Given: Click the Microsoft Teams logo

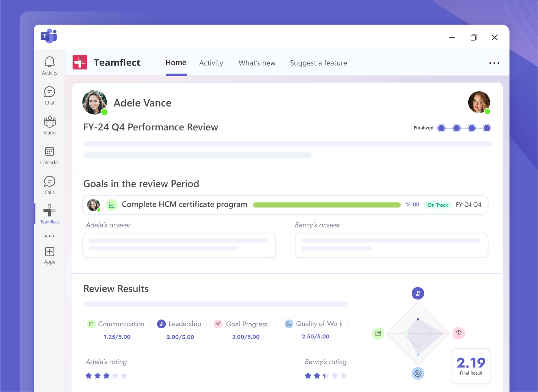Looking at the screenshot, I should point(49,36).
